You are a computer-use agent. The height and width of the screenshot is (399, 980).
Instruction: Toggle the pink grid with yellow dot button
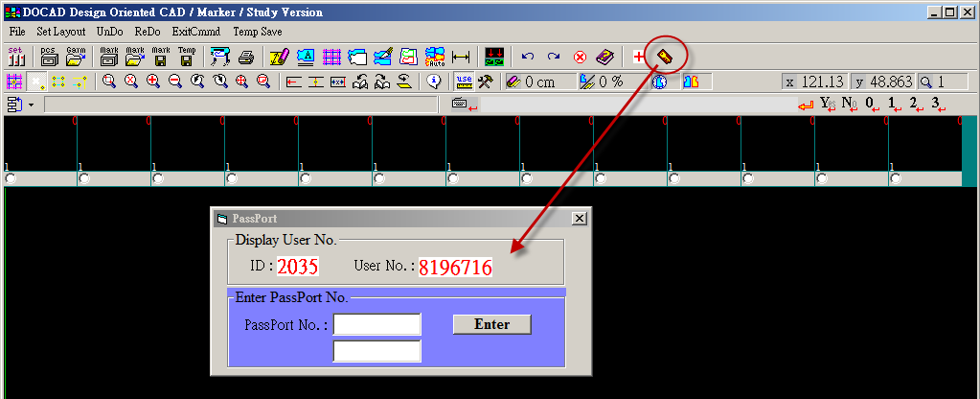14,82
